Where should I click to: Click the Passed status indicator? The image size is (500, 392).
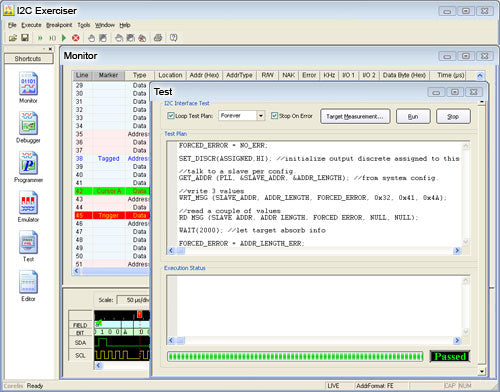click(450, 356)
